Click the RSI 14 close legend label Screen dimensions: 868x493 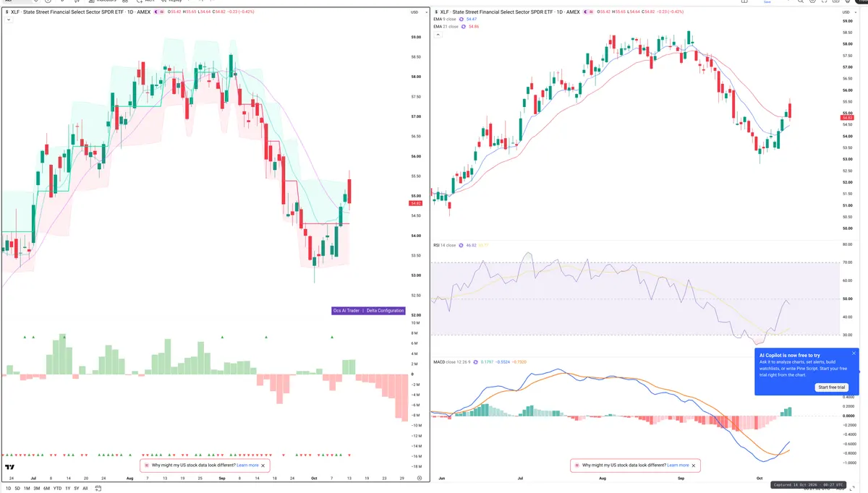[444, 245]
